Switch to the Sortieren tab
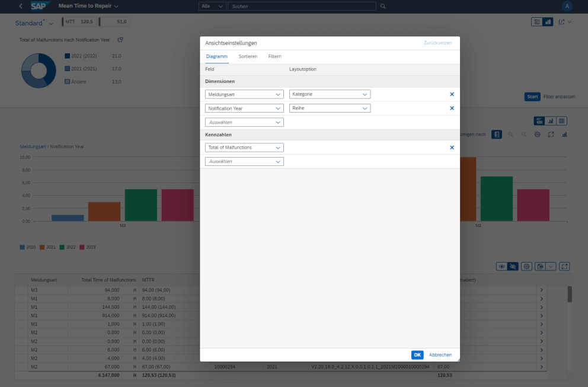The height and width of the screenshot is (387, 588). click(x=248, y=56)
